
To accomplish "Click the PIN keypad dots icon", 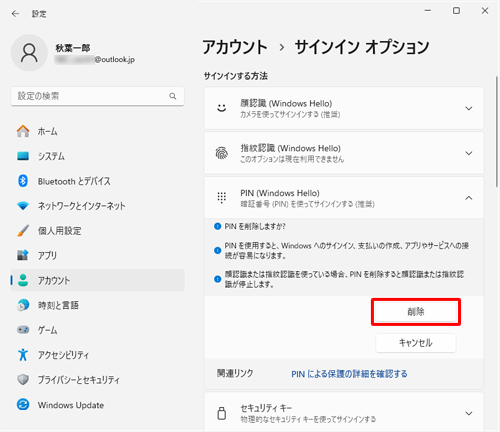I will pyautogui.click(x=222, y=198).
